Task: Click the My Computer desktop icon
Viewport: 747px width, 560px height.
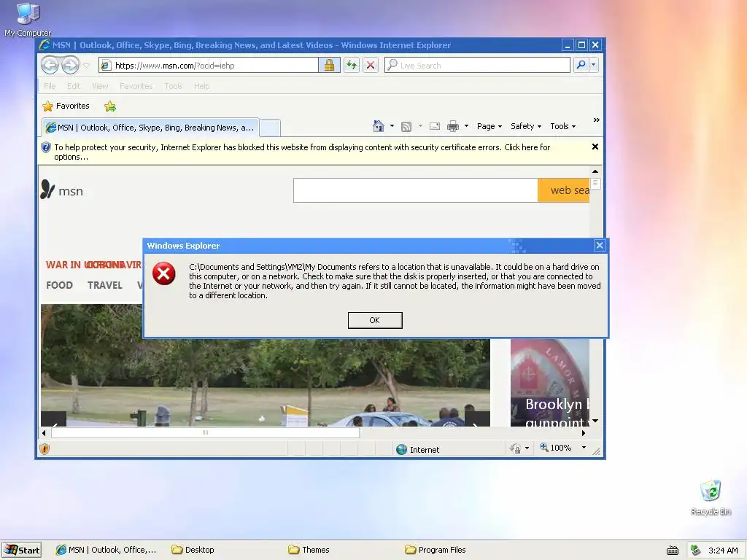Action: pyautogui.click(x=28, y=20)
